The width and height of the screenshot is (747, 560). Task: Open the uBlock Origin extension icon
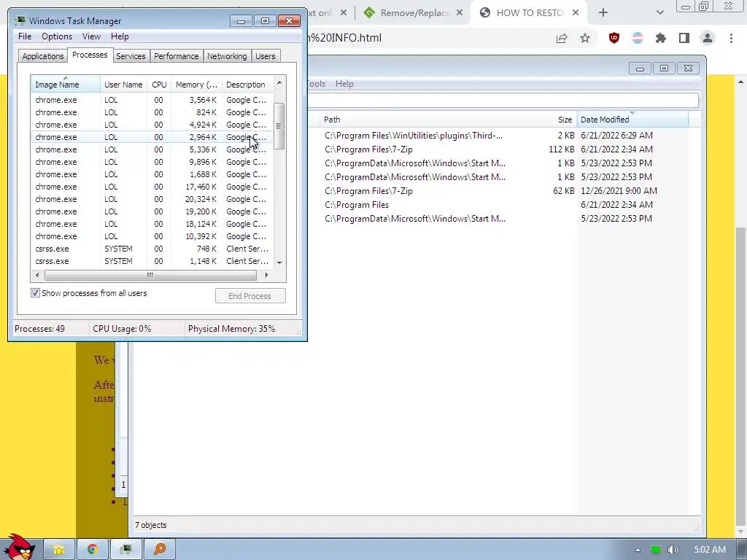click(614, 38)
